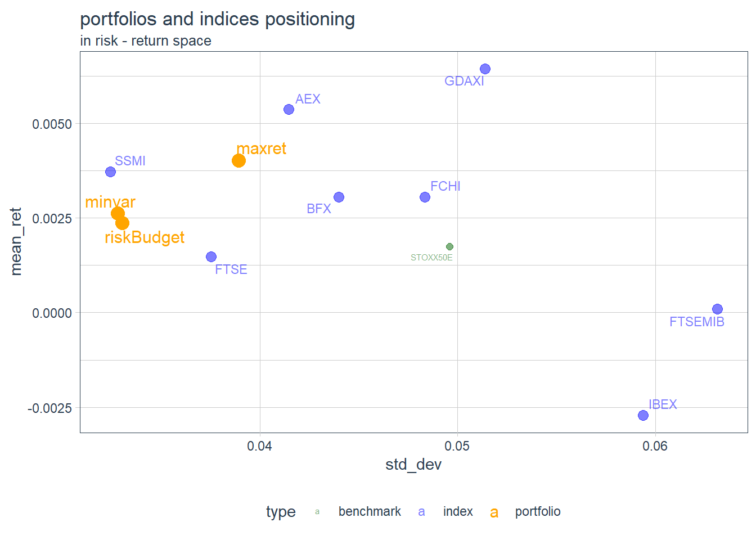Click the orange maxret portfolio point

coord(238,161)
